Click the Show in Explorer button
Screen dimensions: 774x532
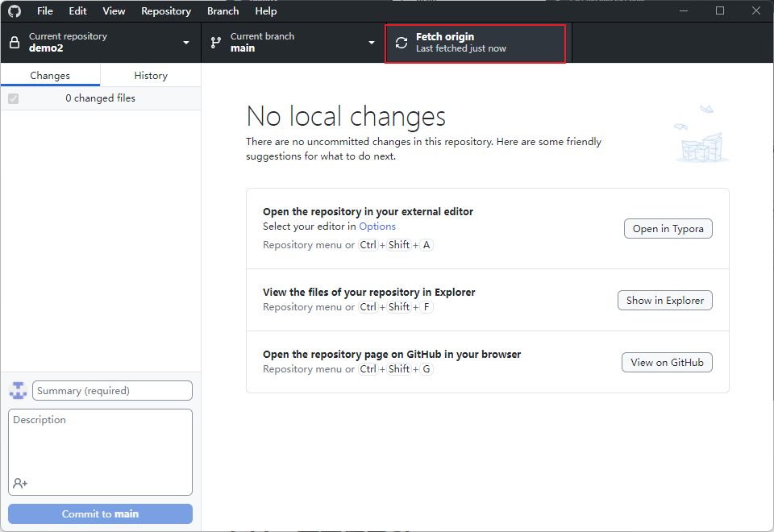coord(664,300)
